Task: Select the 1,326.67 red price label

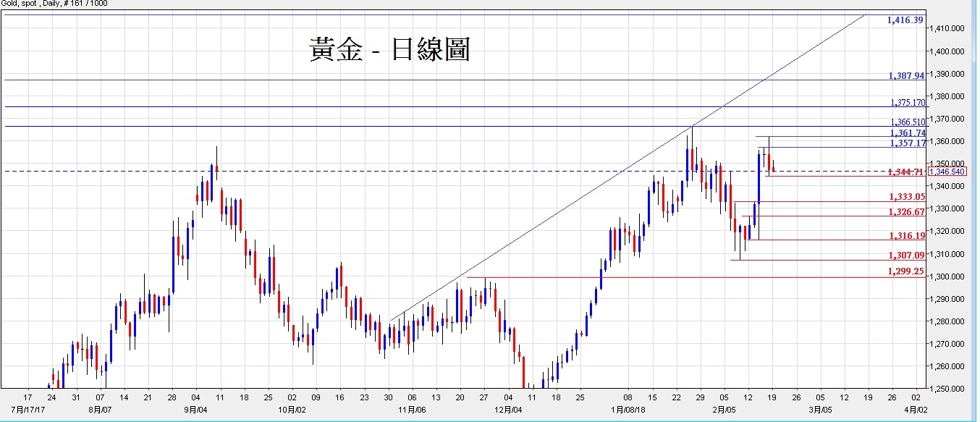Action: 906,212
